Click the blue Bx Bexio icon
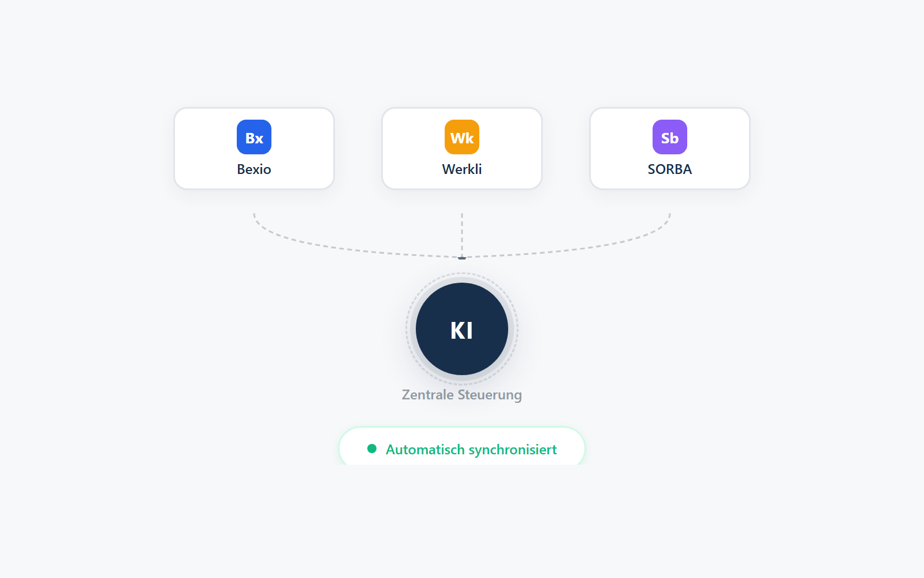This screenshot has height=578, width=924. [254, 137]
